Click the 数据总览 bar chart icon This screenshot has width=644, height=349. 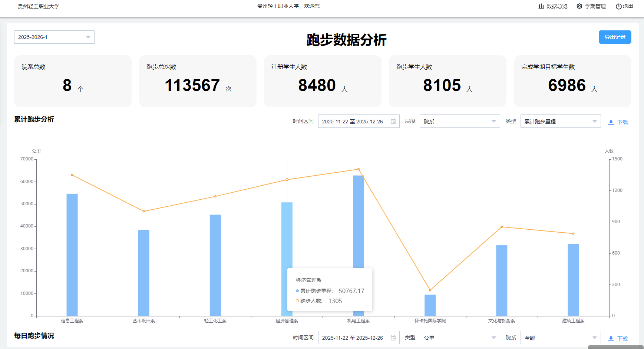tap(541, 6)
